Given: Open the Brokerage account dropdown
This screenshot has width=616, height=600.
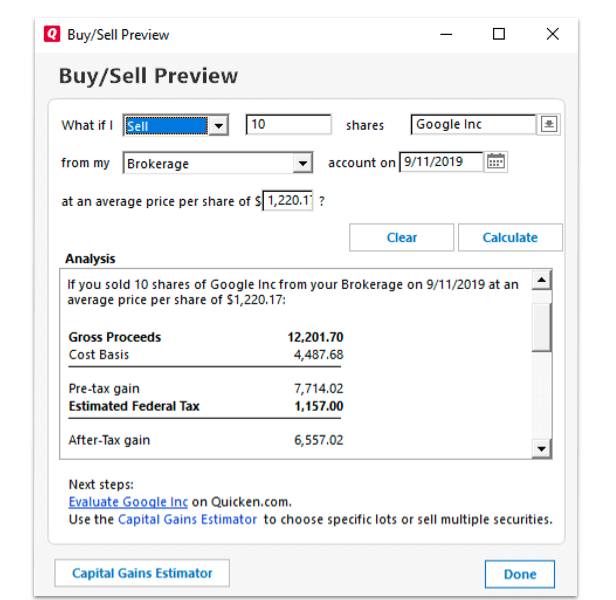Looking at the screenshot, I should 303,163.
